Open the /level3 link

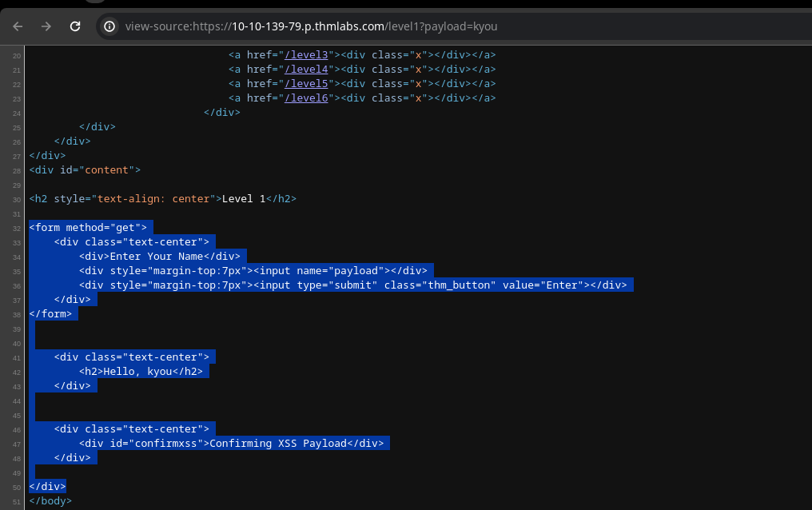[x=307, y=54]
